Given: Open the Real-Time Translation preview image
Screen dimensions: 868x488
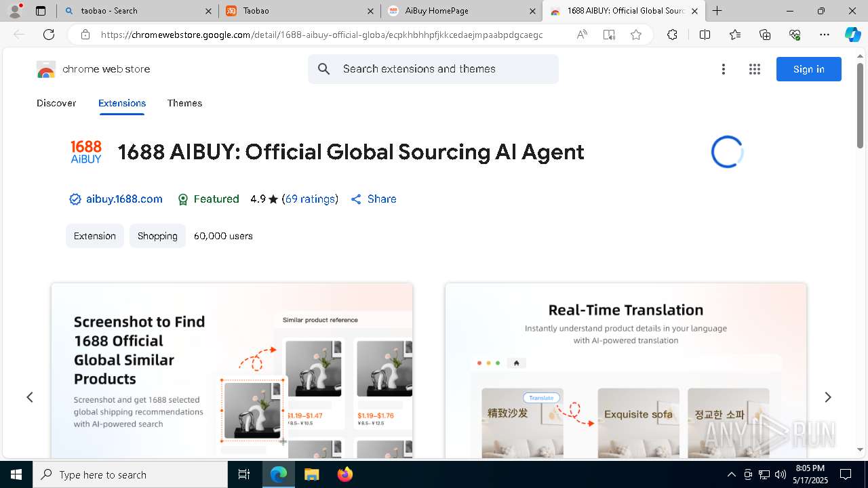Looking at the screenshot, I should 626,371.
